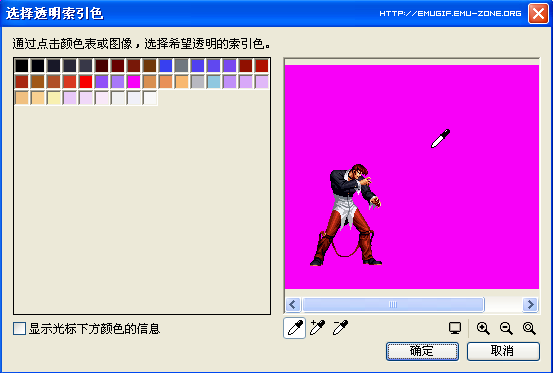Close the dialog with the red X
This screenshot has width=553, height=373.
(x=538, y=14)
